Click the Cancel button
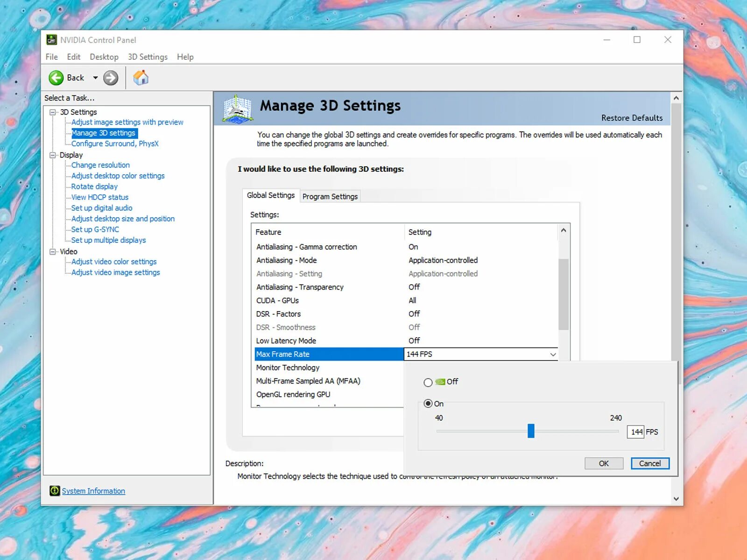This screenshot has height=560, width=747. point(650,463)
